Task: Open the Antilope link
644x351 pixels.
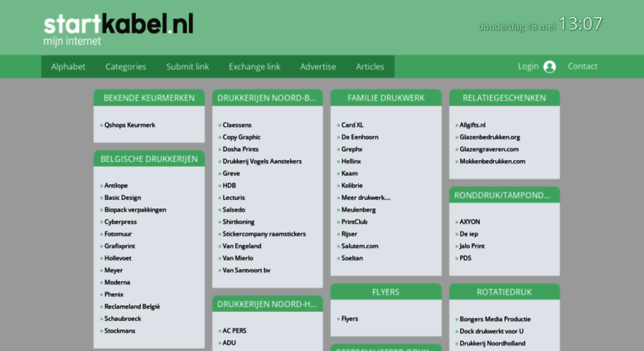Action: click(x=116, y=185)
